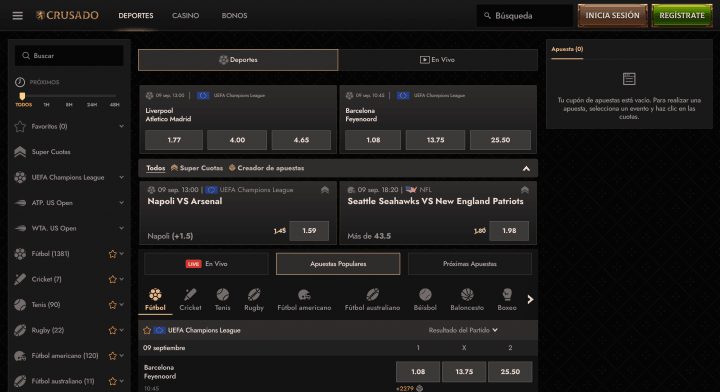
Task: Select the Rugby sport icon tab
Action: [x=254, y=300]
